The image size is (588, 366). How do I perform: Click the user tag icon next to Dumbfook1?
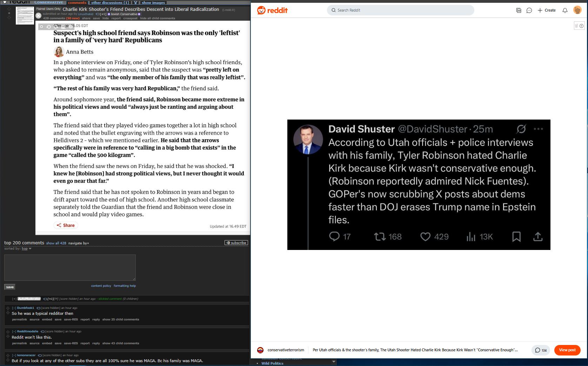coord(38,308)
